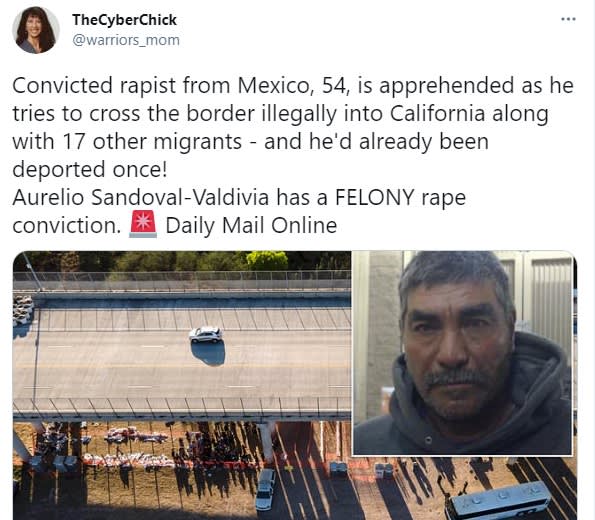Click the red siren emoji in tweet
Screen dimensions: 595x520
[143, 224]
